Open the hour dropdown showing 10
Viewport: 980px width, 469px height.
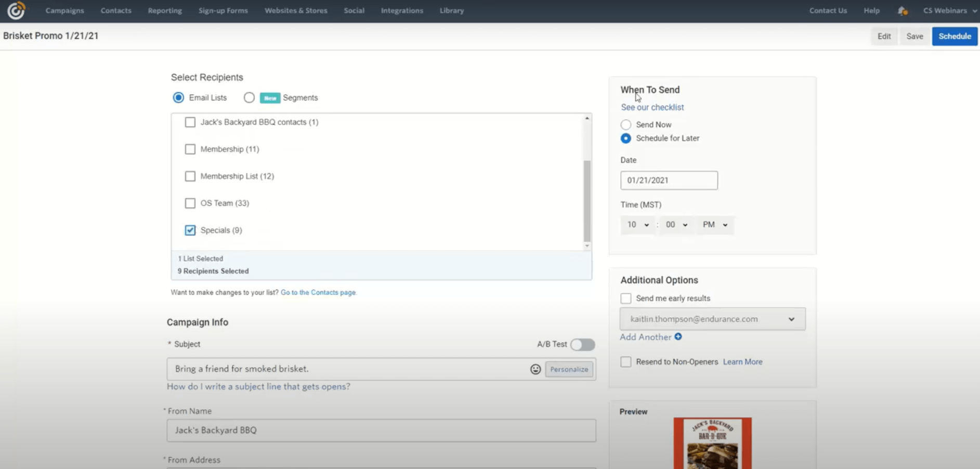[x=637, y=225]
